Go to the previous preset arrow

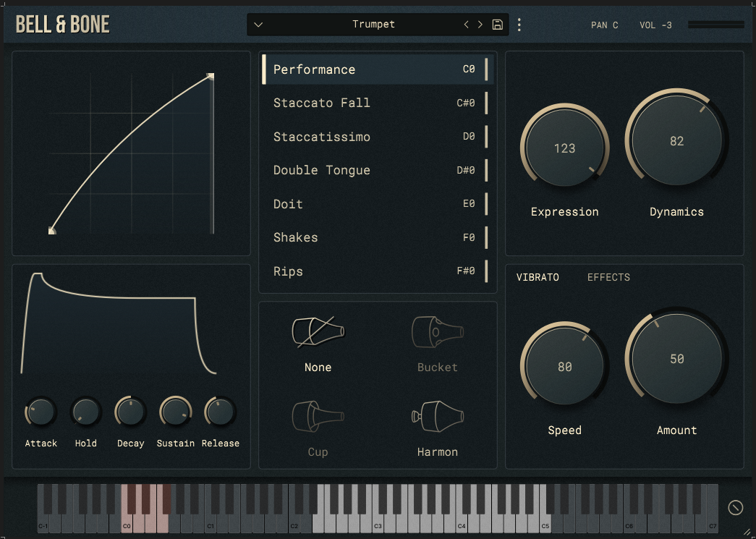pos(467,25)
